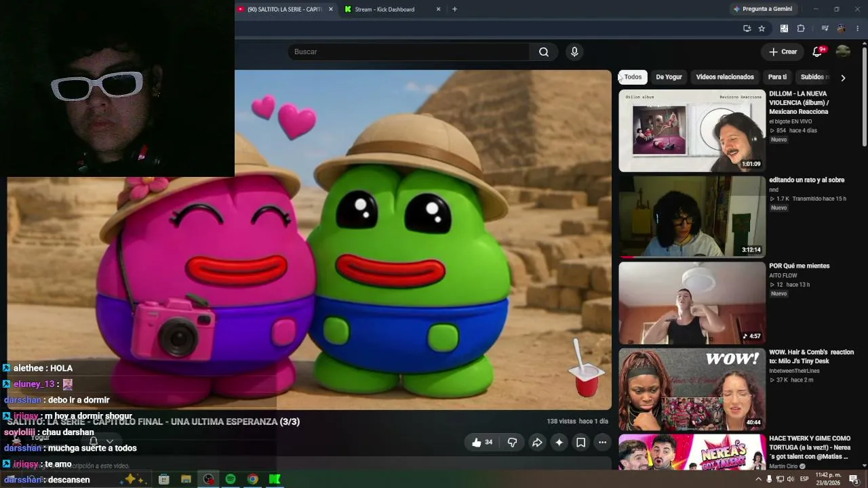The width and height of the screenshot is (868, 488).
Task: Share the video using the arrow icon
Action: click(537, 443)
